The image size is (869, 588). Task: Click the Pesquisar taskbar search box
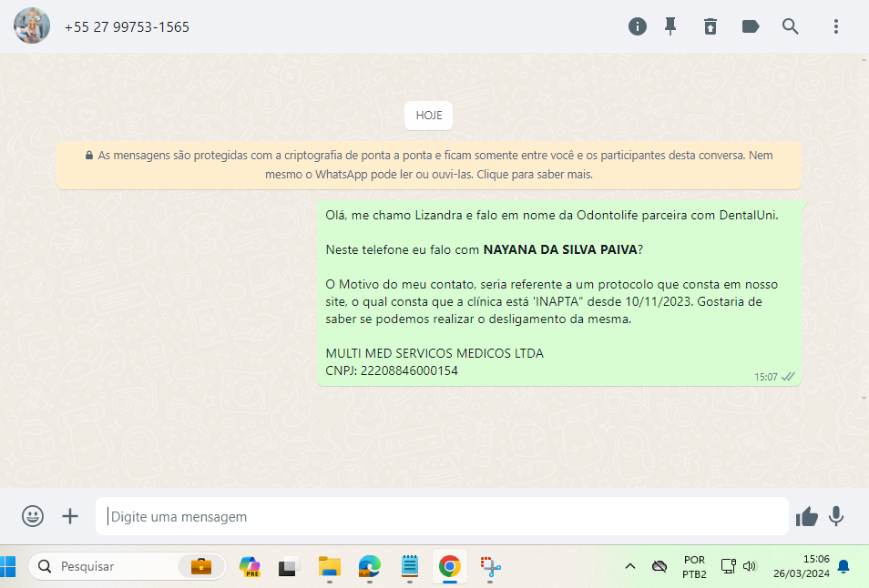[128, 566]
